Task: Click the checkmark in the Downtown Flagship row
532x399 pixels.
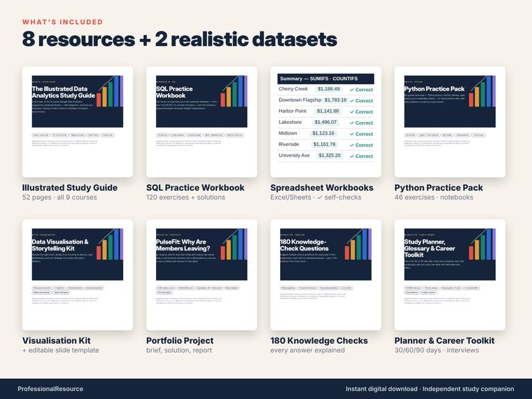Action: [352, 101]
